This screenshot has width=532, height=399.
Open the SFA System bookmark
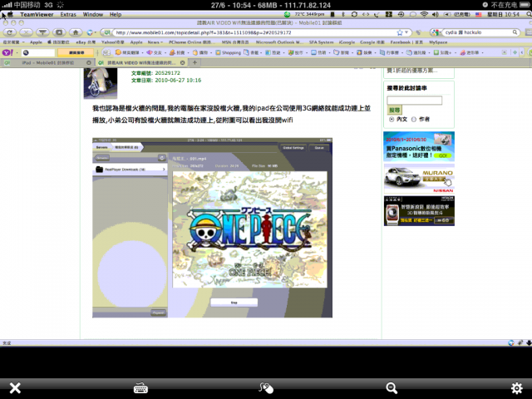pos(321,42)
